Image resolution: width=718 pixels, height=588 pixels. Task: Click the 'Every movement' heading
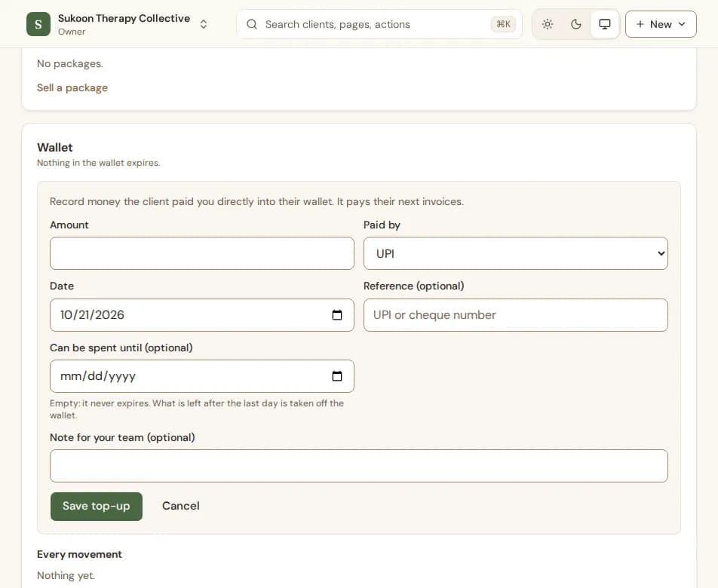pos(80,555)
